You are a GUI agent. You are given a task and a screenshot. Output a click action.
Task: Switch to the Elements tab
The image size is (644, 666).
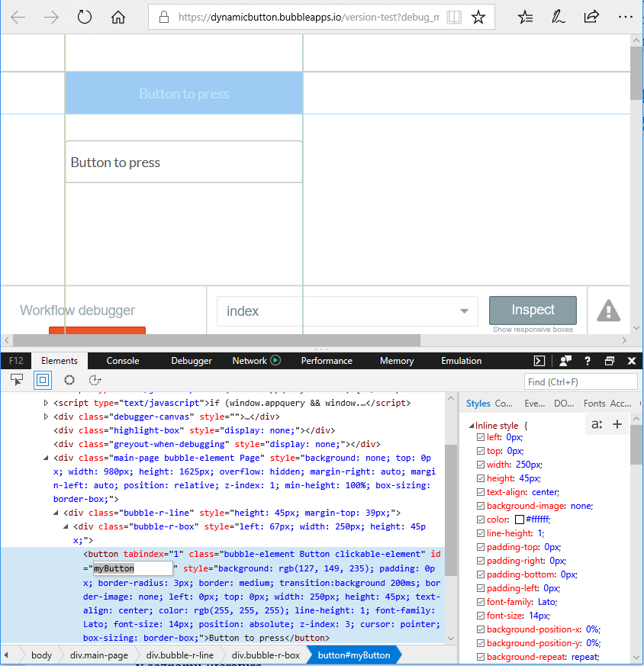coord(60,361)
